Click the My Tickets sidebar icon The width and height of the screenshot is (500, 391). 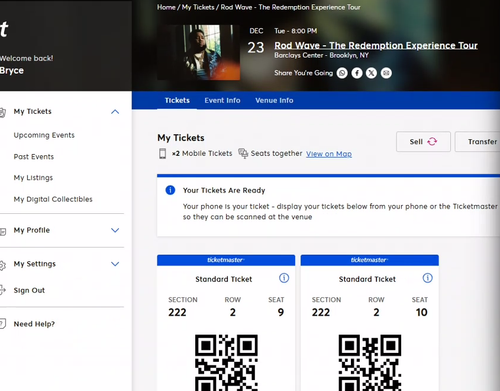[x=2, y=112]
